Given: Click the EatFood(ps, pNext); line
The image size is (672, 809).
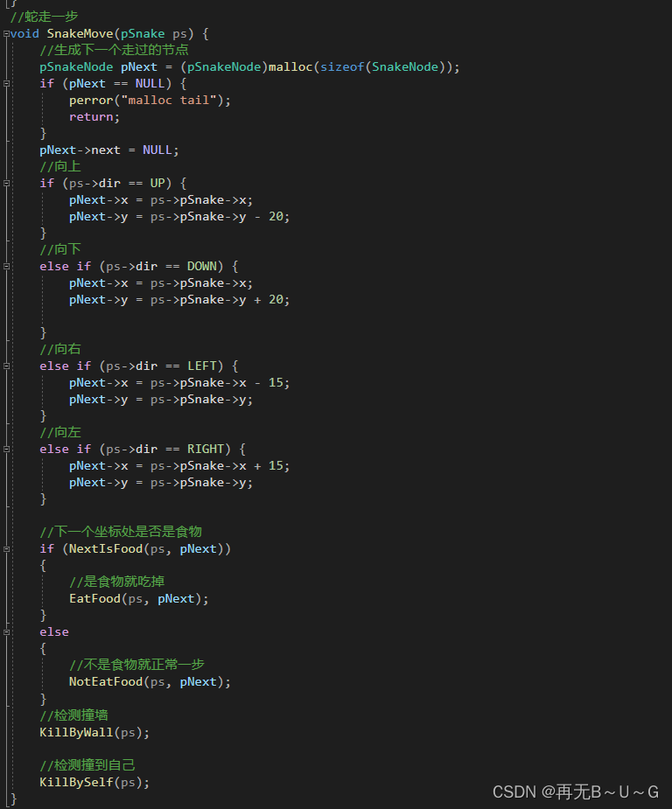Looking at the screenshot, I should 139,598.
